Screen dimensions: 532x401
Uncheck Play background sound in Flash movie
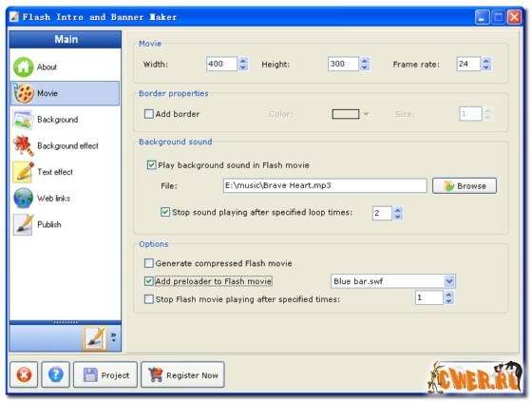(x=151, y=165)
